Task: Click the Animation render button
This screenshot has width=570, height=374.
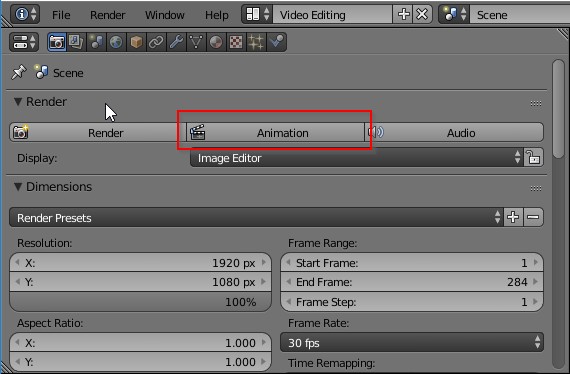Action: tap(275, 133)
